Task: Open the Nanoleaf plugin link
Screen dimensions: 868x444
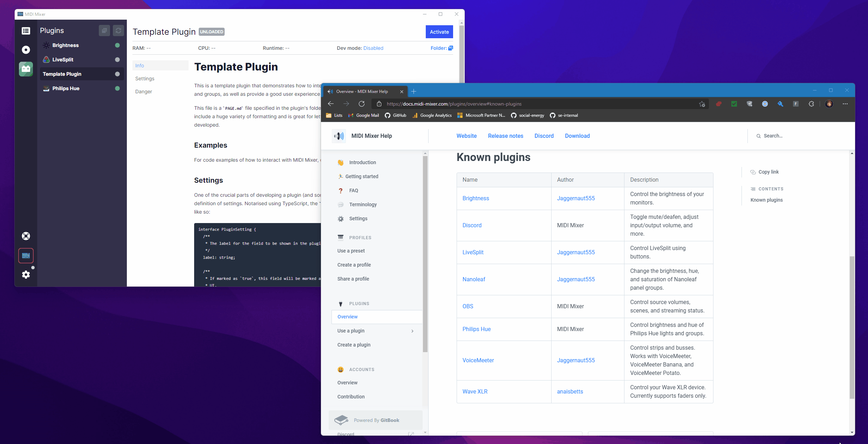Action: pyautogui.click(x=474, y=279)
